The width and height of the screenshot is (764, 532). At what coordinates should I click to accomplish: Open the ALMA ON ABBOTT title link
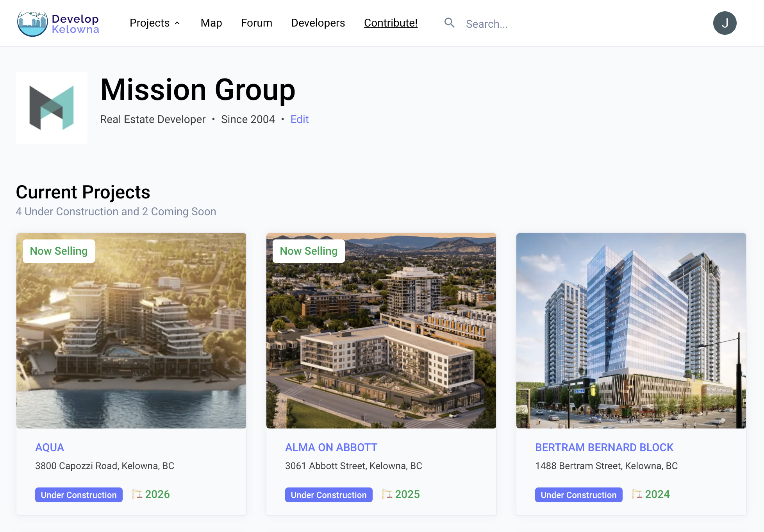tap(331, 447)
